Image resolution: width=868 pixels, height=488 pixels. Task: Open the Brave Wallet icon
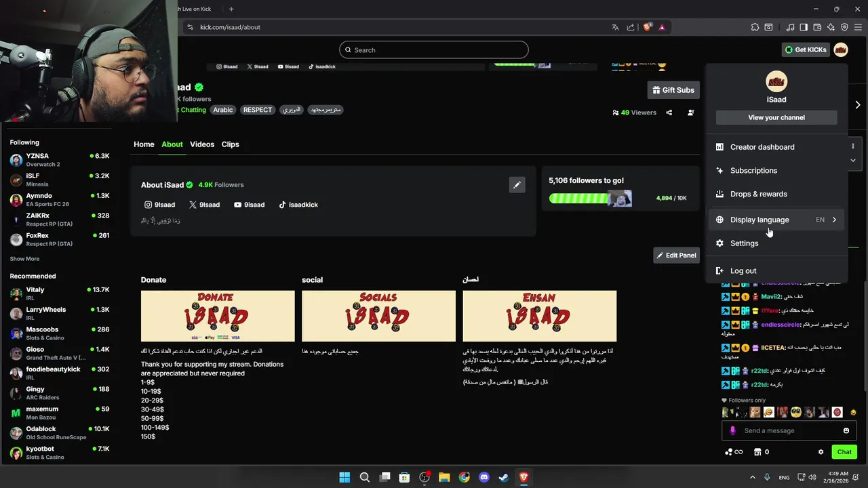coord(817,27)
